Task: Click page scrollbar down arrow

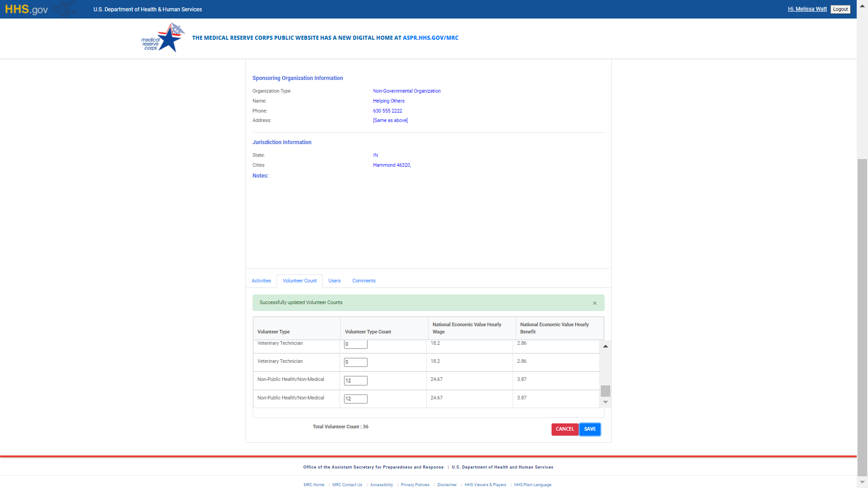Action: click(x=862, y=482)
